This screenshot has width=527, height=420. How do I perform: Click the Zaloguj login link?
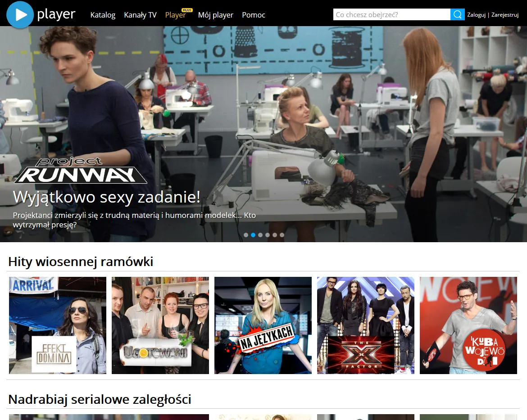[476, 15]
